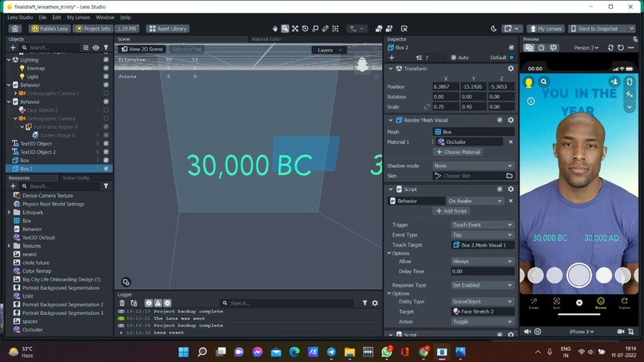Image resolution: width=644 pixels, height=362 pixels.
Task: Click the Objects panel filter icon
Action: pos(106,48)
